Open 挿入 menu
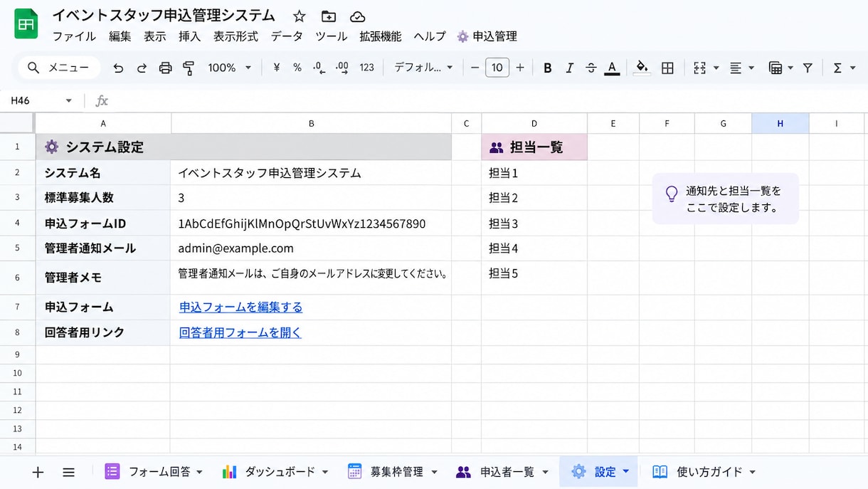868x489 pixels. pyautogui.click(x=190, y=36)
